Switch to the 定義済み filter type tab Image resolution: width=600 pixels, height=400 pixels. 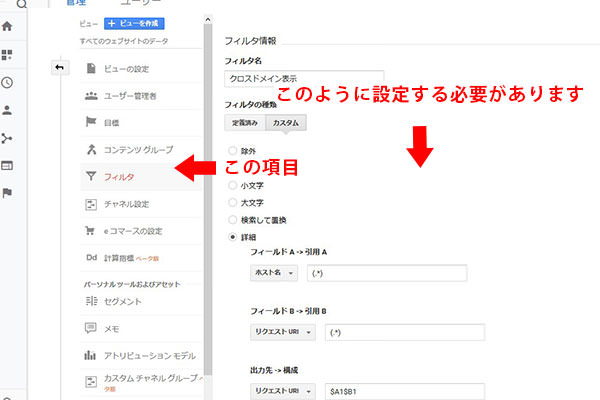(x=246, y=123)
